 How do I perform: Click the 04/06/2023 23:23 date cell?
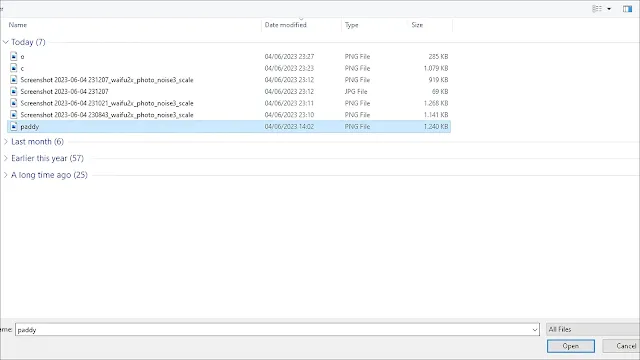tap(289, 68)
